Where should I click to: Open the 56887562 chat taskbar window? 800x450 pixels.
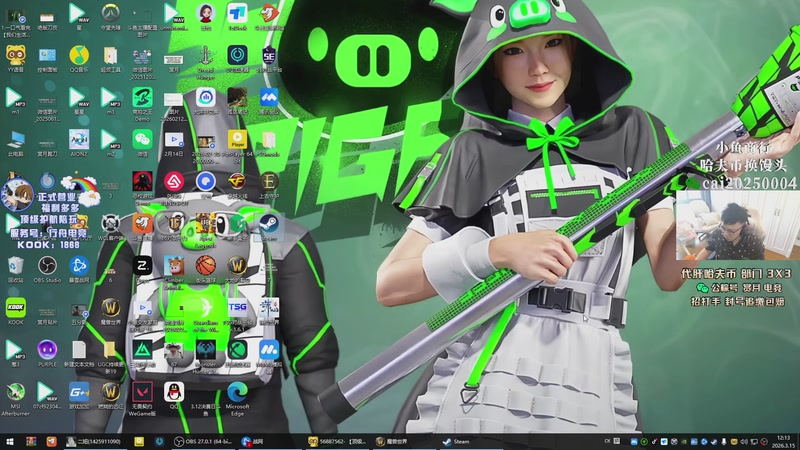click(338, 442)
